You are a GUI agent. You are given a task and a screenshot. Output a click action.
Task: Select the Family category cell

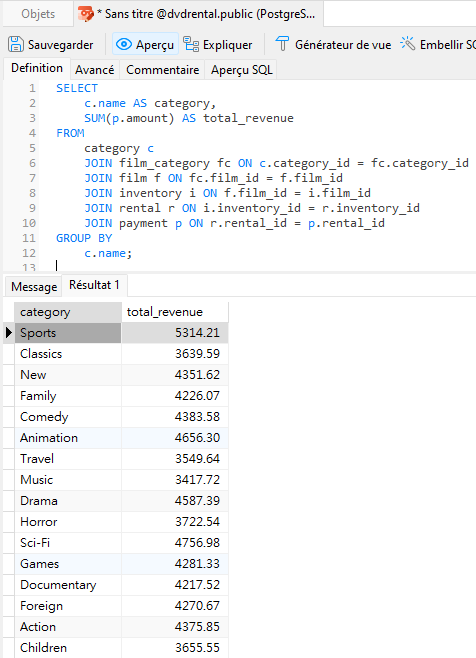(68, 396)
